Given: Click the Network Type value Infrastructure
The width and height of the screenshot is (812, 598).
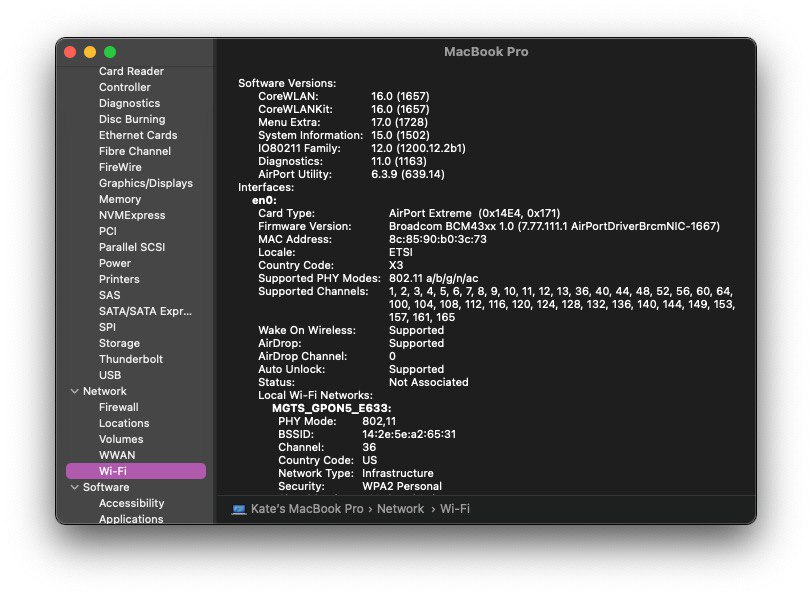Looking at the screenshot, I should 398,474.
